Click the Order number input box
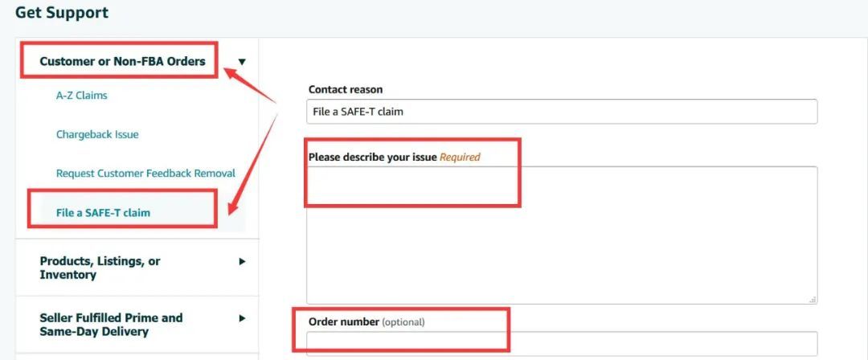Screen dimensions: 868x360 pos(562,343)
